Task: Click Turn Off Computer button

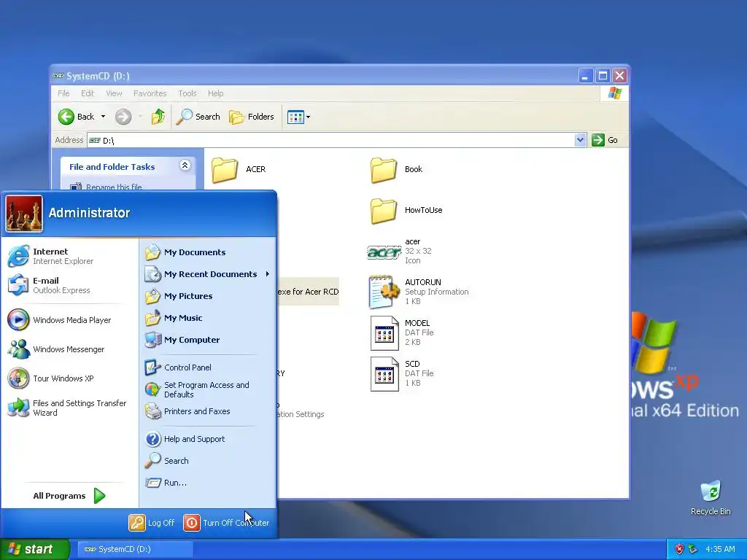Action: coord(227,523)
